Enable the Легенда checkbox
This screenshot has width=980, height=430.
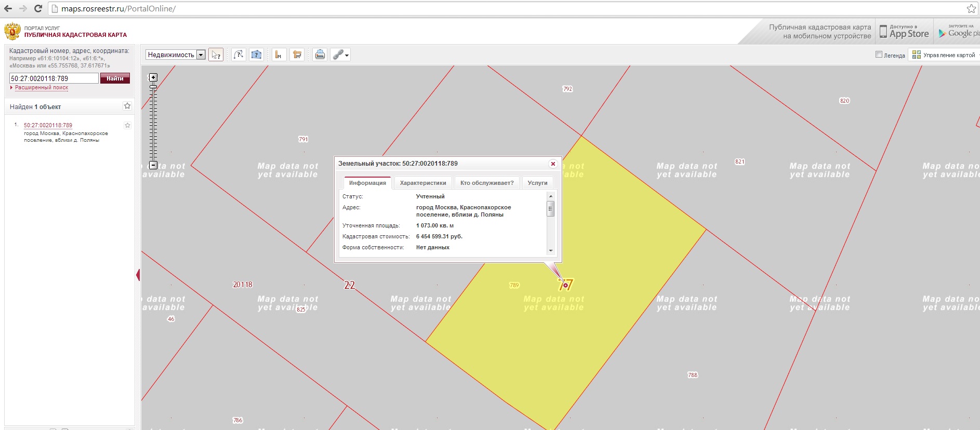(879, 55)
